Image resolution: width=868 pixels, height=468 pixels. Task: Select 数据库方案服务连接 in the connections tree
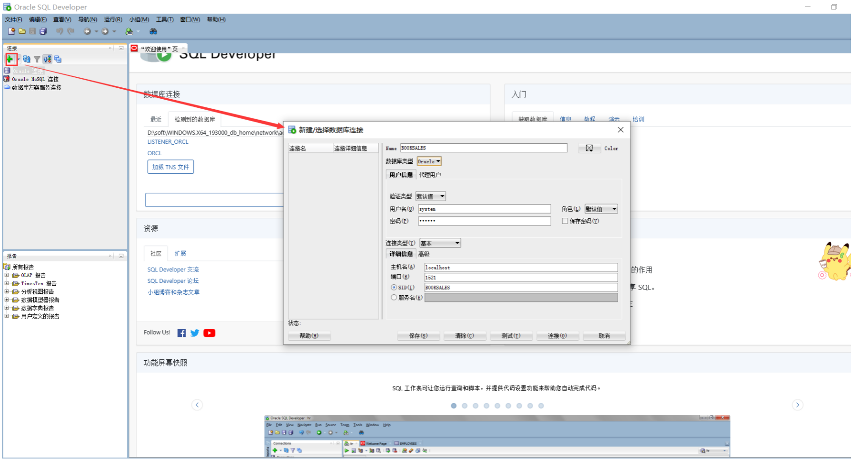click(37, 87)
